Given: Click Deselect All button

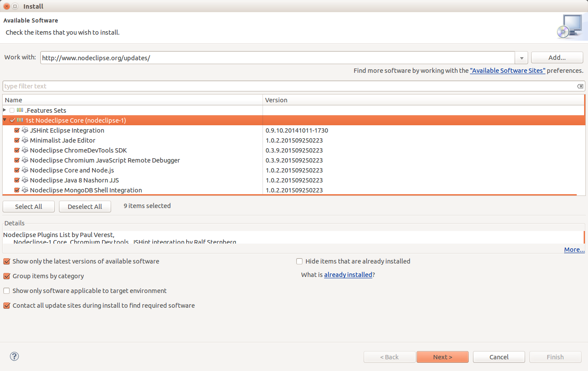Looking at the screenshot, I should click(x=85, y=206).
